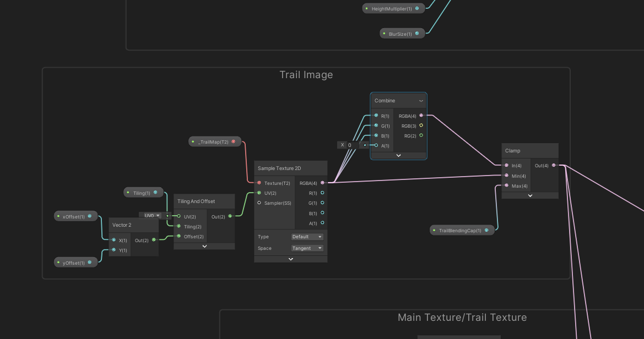Select the _TrailMap(T2) property node

pyautogui.click(x=214, y=141)
